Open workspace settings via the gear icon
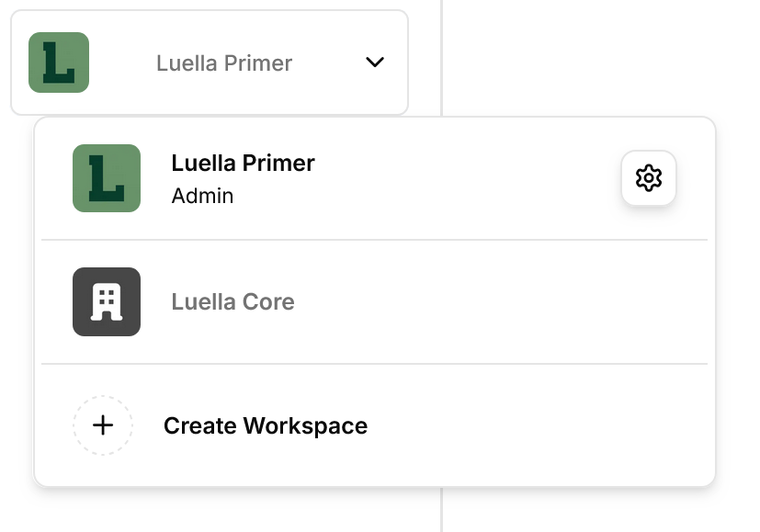Image resolution: width=760 pixels, height=532 pixels. click(x=649, y=178)
